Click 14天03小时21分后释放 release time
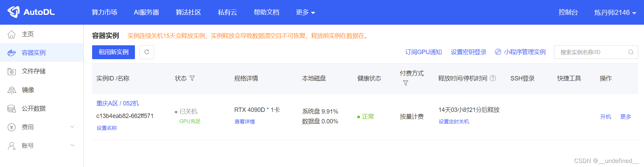Image resolution: width=644 pixels, height=167 pixels. click(469, 110)
